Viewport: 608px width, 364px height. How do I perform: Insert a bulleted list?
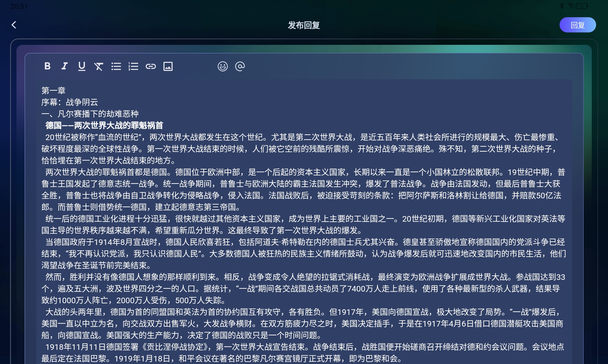pos(116,66)
